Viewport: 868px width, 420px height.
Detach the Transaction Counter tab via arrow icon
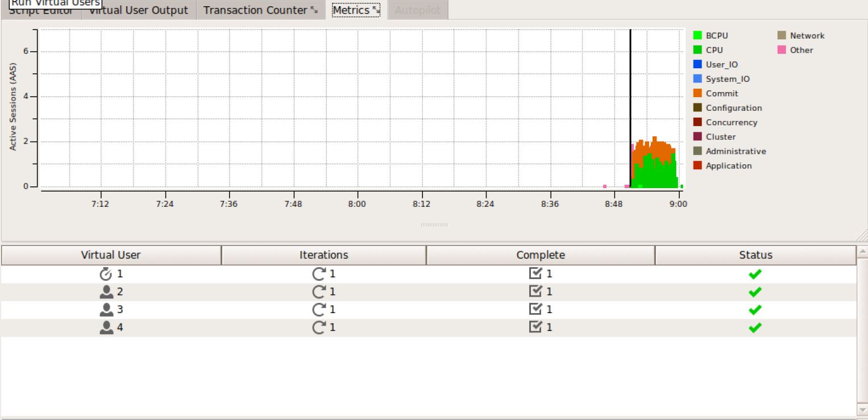point(314,10)
